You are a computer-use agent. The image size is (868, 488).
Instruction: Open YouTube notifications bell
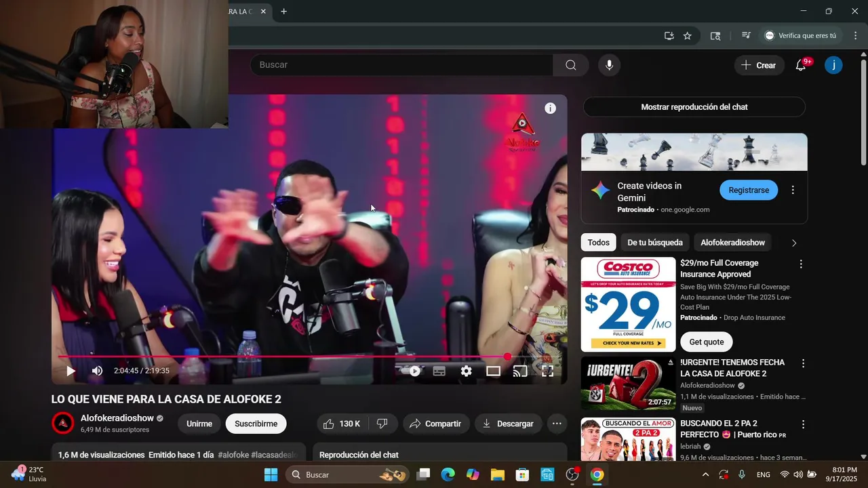(801, 65)
